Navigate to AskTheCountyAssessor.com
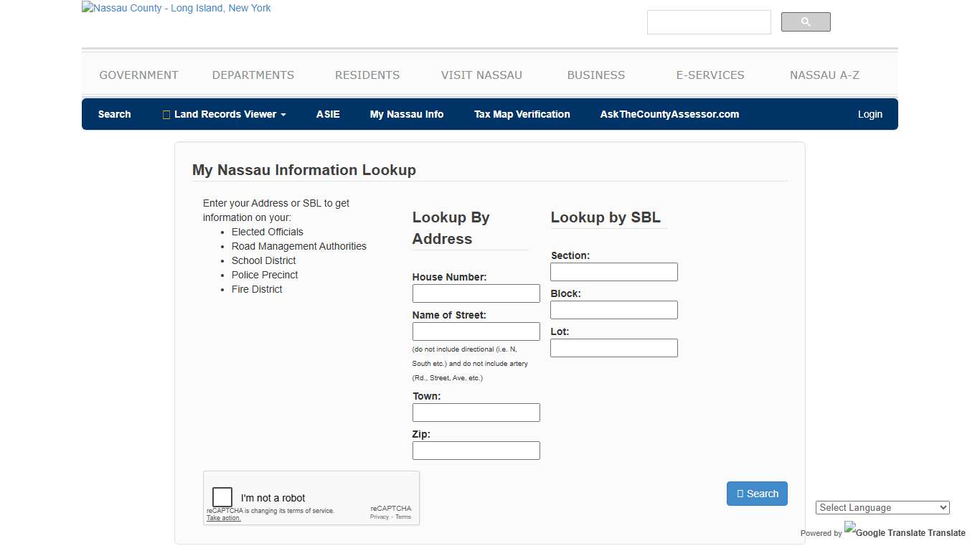The width and height of the screenshot is (980, 551). pos(669,114)
